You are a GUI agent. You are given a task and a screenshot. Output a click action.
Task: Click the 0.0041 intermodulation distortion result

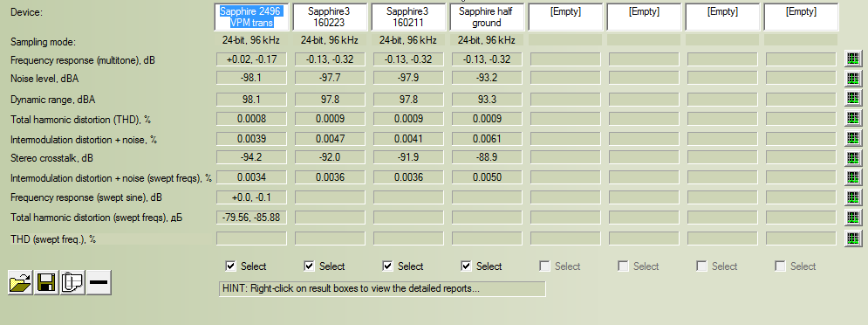[408, 139]
